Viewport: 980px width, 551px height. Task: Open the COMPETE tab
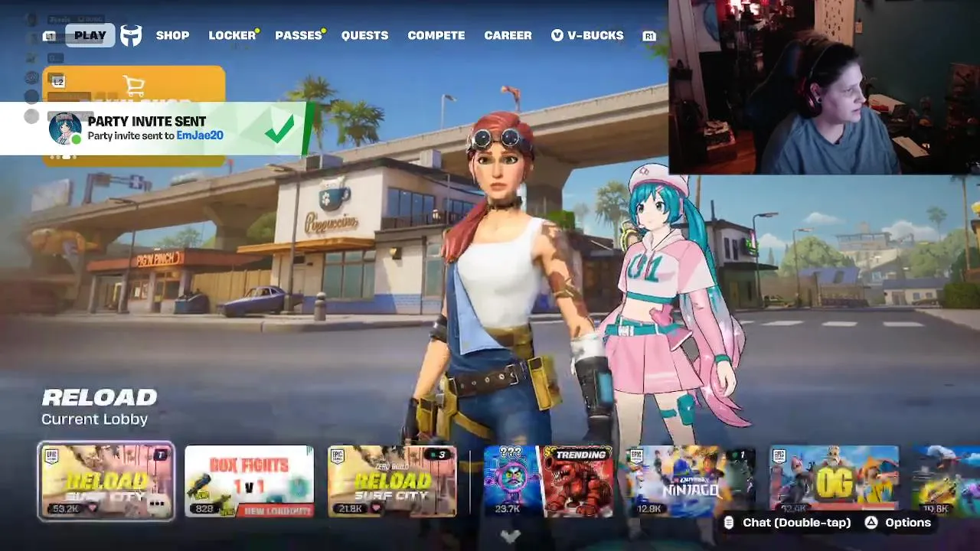click(x=436, y=35)
